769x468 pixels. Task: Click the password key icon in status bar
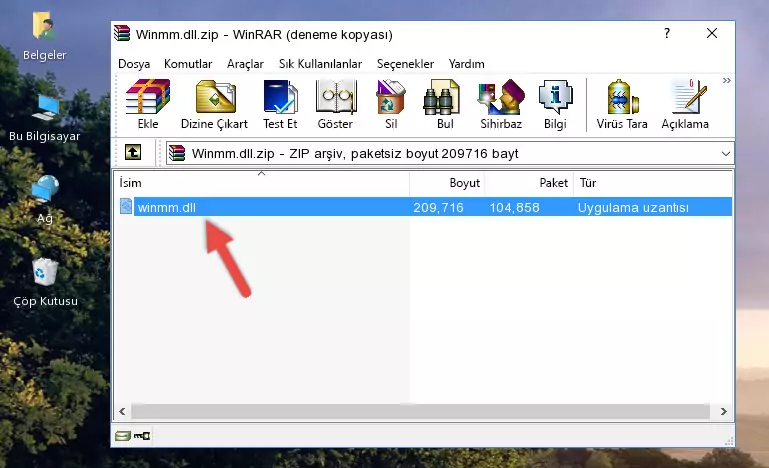142,436
